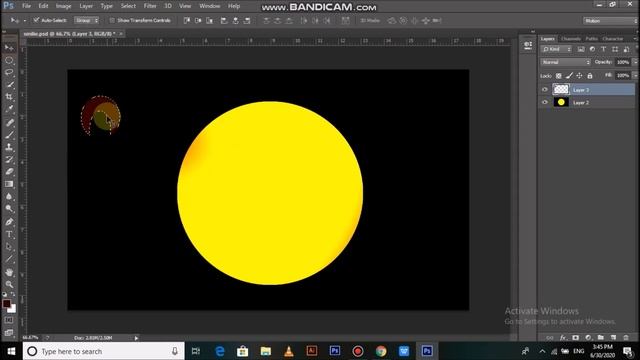Expand the status bar info arrow
This screenshot has height=360, width=640.
pos(136,338)
